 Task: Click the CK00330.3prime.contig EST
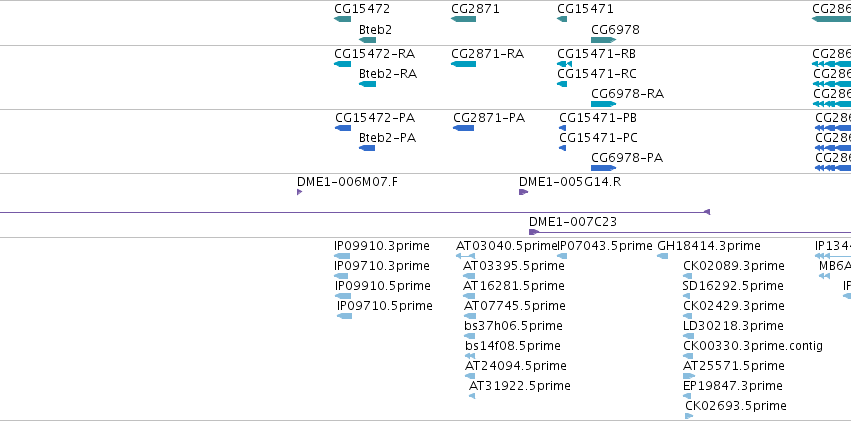(x=688, y=356)
